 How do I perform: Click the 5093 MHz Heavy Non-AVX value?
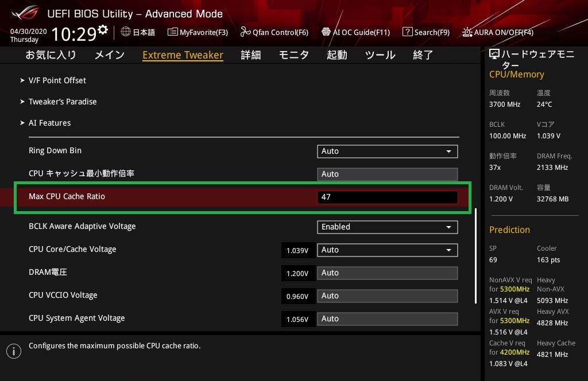[x=552, y=301]
